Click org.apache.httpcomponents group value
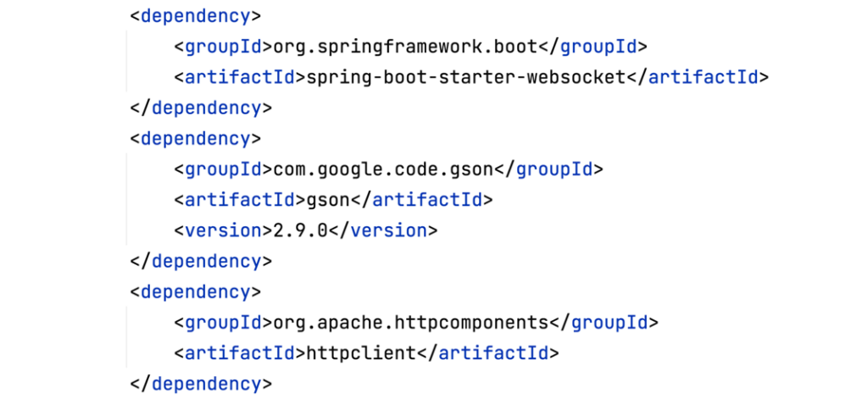 [411, 323]
